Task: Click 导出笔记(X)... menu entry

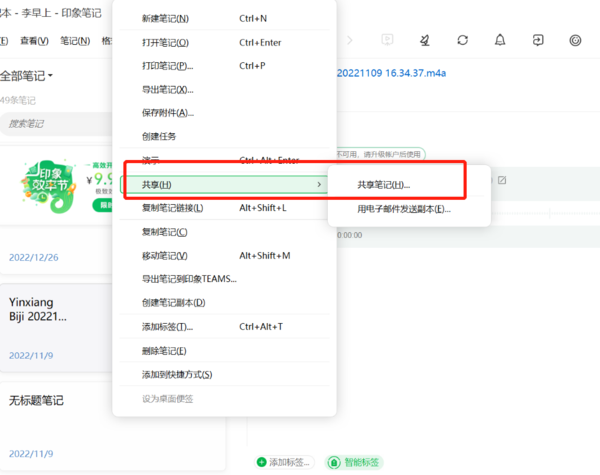Action: pyautogui.click(x=167, y=90)
